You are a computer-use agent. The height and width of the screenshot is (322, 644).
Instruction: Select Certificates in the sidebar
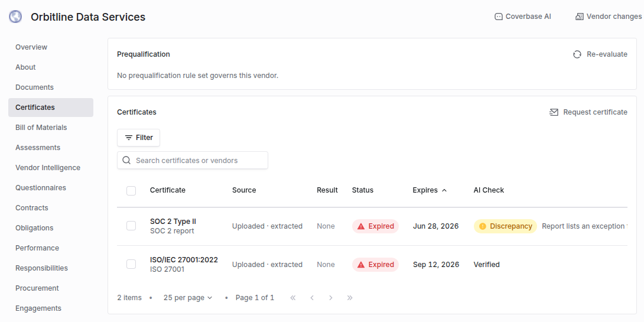pos(51,108)
